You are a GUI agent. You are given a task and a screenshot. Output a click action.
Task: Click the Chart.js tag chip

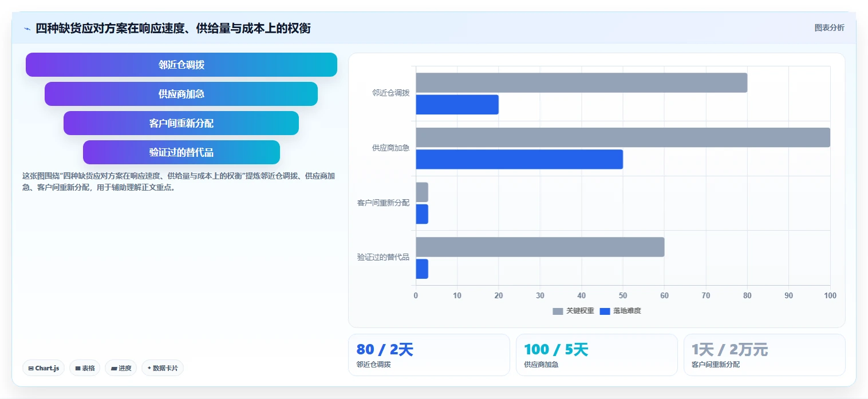click(44, 368)
